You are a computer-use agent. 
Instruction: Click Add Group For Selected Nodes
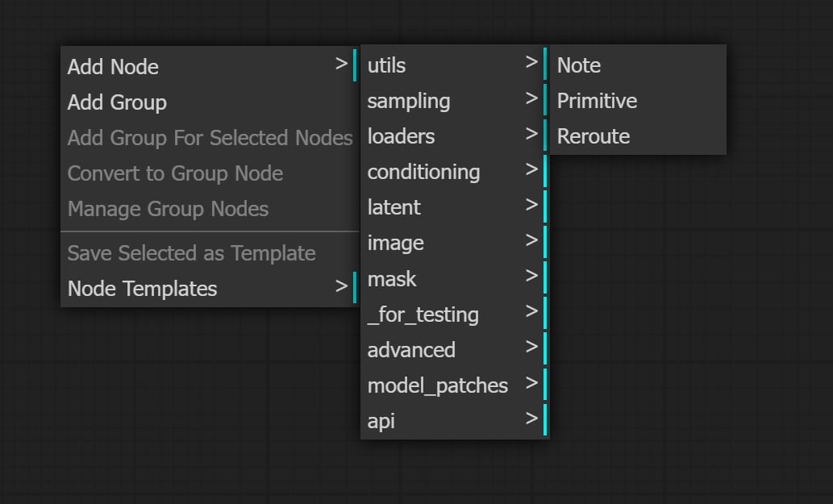point(210,138)
